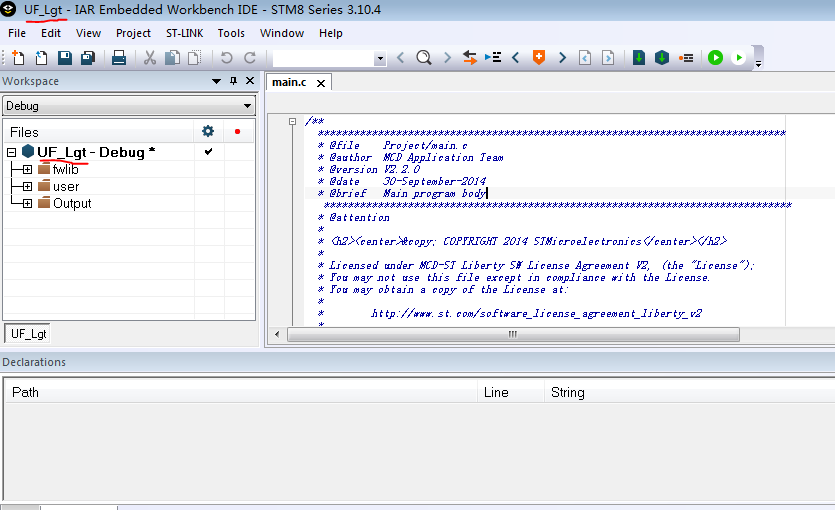Open toolbar overflow options arrow

coord(758,64)
